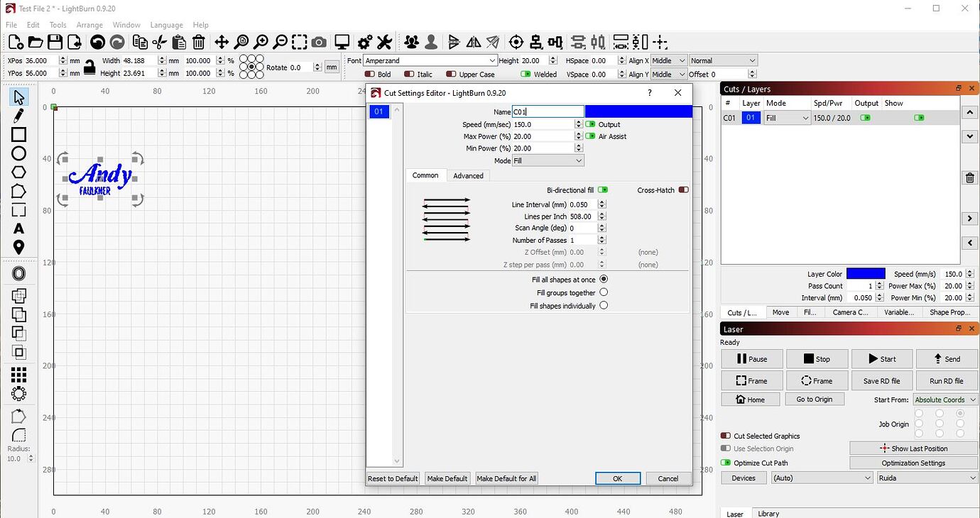Image resolution: width=980 pixels, height=518 pixels.
Task: Open the Ruida device dropdown
Action: click(927, 478)
